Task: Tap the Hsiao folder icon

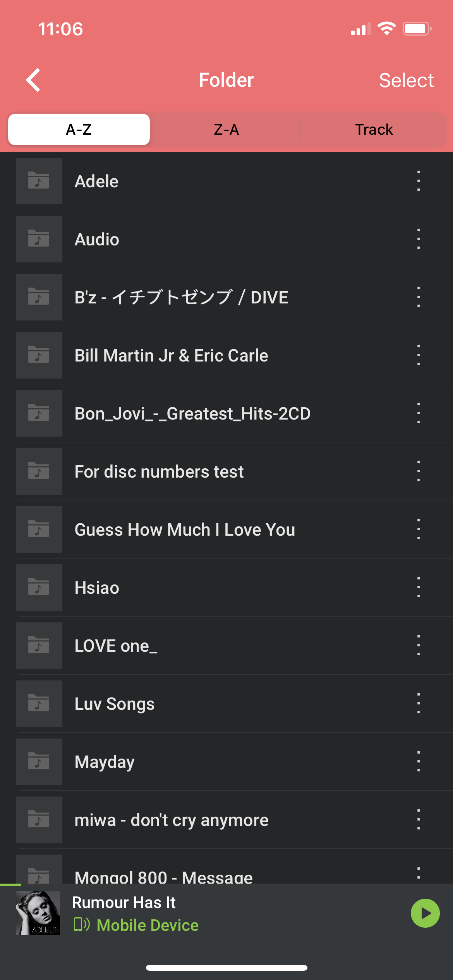Action: [x=39, y=588]
